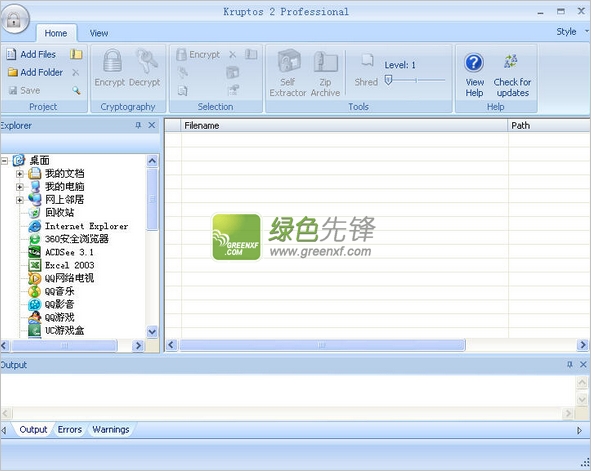The width and height of the screenshot is (591, 471).
Task: Click the large padlock Encrypt icon in Cryptography
Action: click(x=112, y=60)
